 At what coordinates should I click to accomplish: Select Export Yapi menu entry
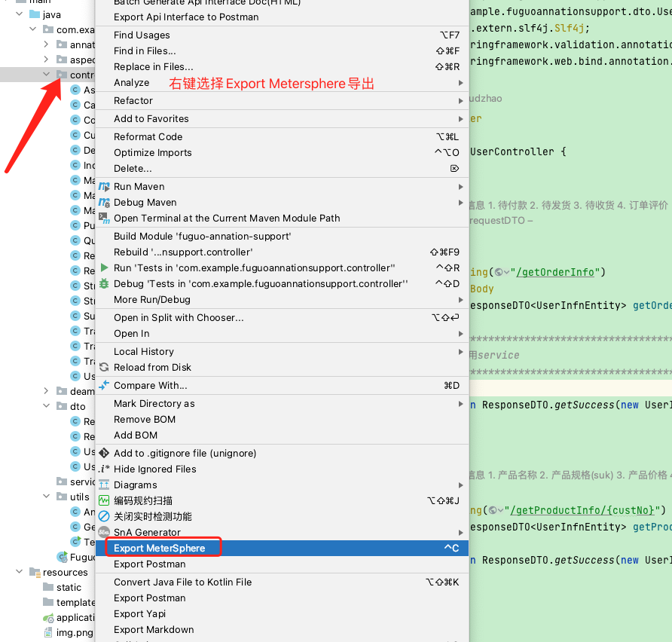pos(282,613)
